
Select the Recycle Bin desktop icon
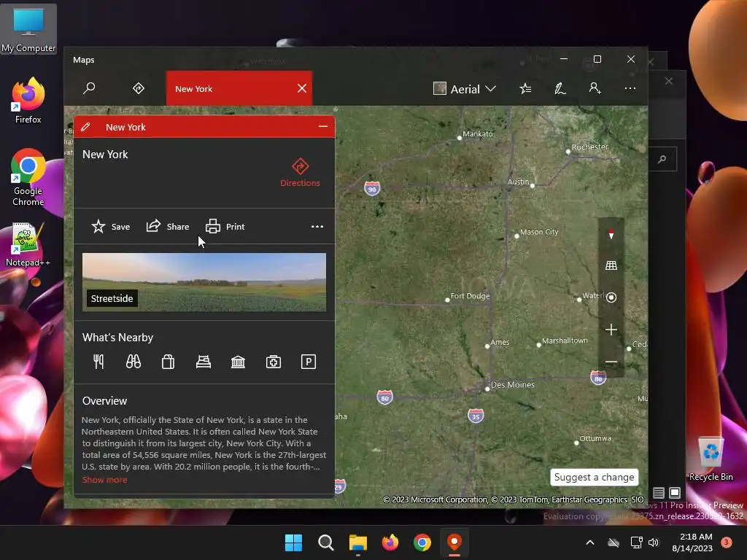[711, 458]
